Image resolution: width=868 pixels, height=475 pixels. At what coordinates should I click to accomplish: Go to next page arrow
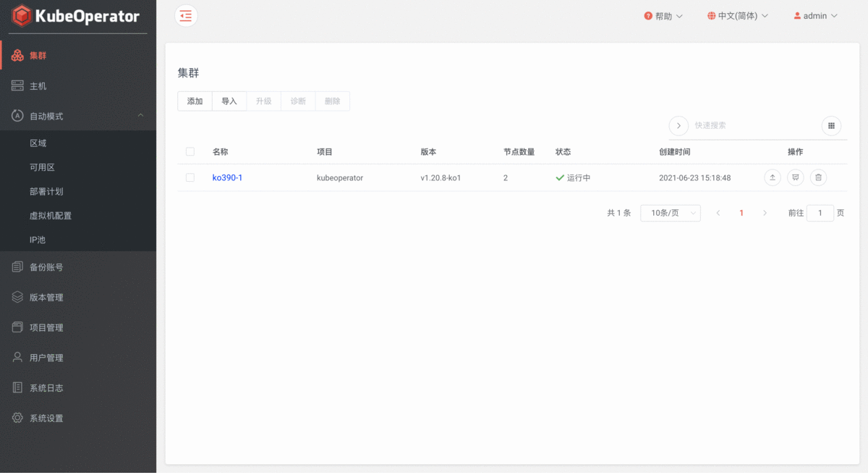coord(765,213)
